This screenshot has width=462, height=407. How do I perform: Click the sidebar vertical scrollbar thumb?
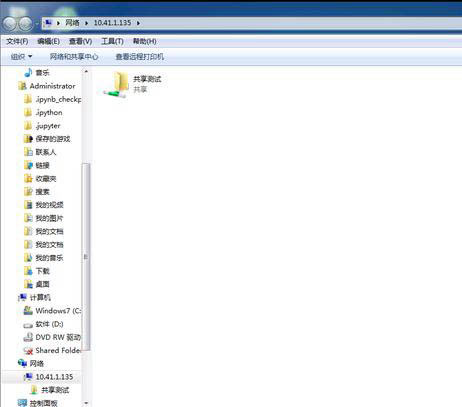(x=86, y=257)
